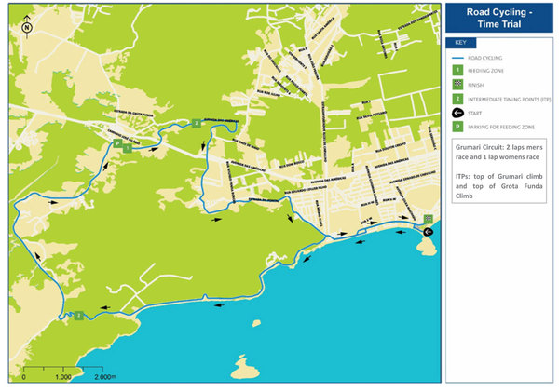Click the checkered Finish flag on the map

(x=428, y=220)
